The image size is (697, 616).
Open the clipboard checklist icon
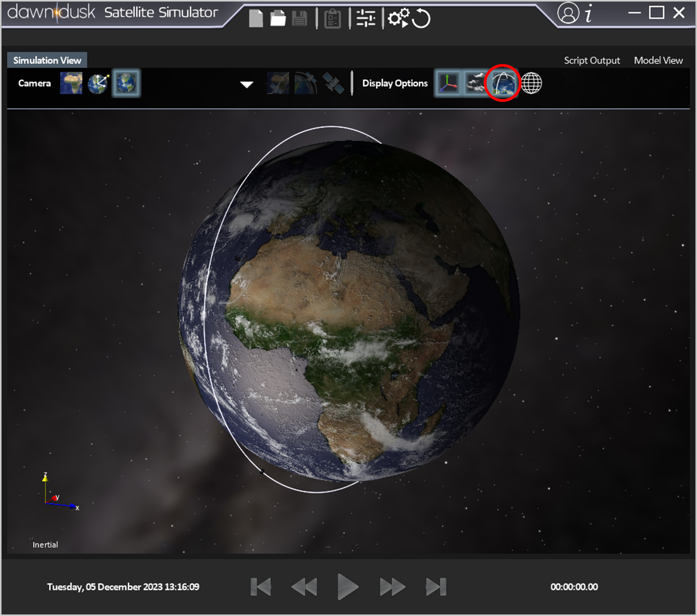(x=333, y=19)
